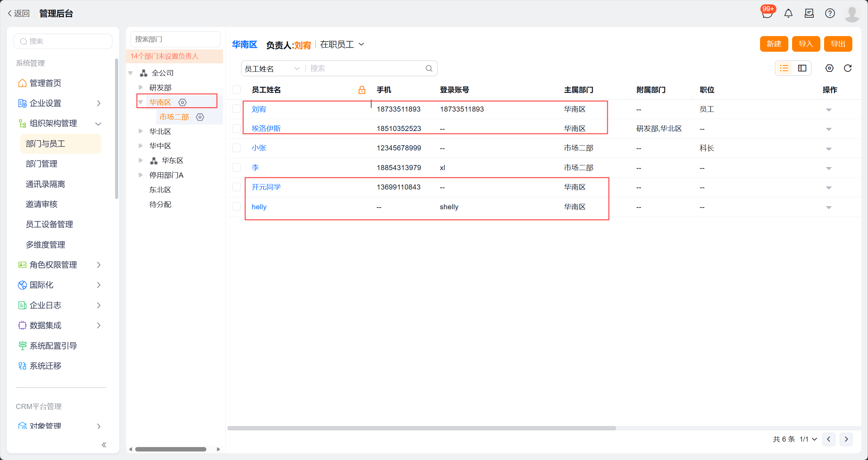
Task: Open the notifications bell
Action: 788,13
